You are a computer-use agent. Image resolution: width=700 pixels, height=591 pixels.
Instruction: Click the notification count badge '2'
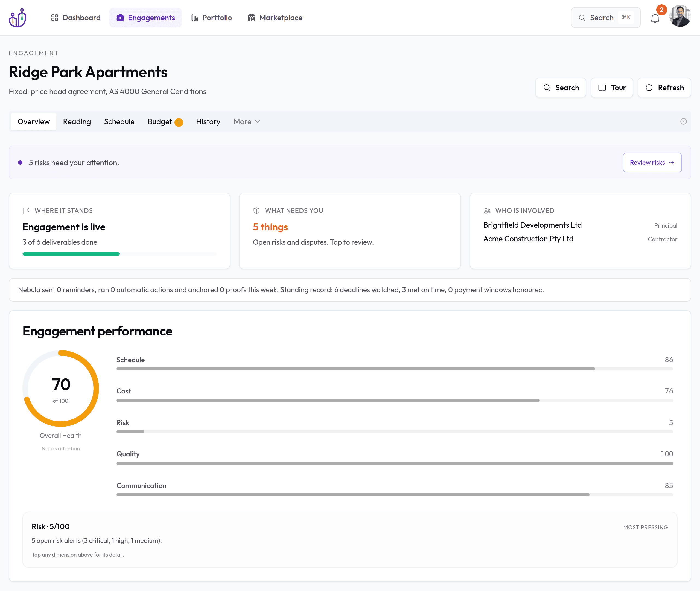point(661,10)
